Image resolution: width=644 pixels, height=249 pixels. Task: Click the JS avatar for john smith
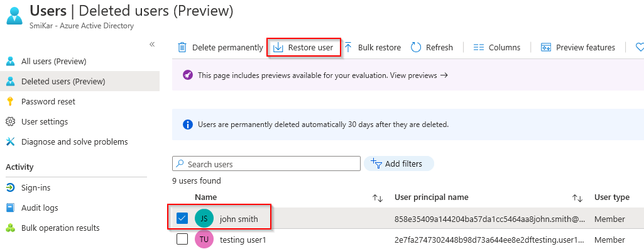pos(204,219)
